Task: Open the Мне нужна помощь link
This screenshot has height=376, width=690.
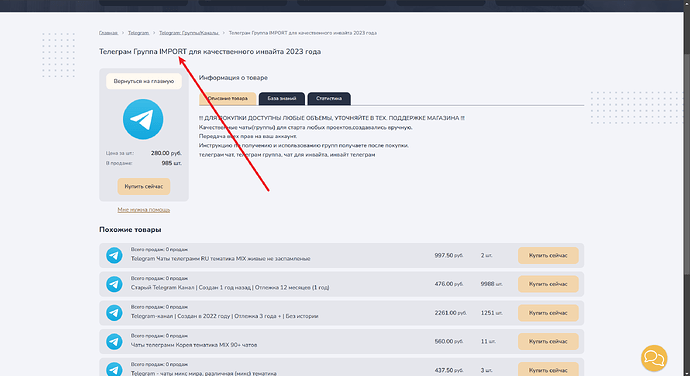Action: click(144, 210)
